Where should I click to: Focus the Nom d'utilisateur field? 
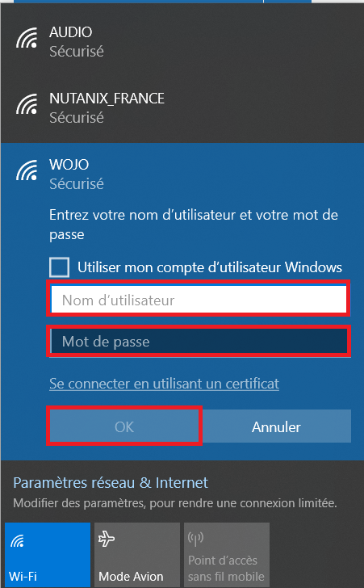[x=199, y=299]
